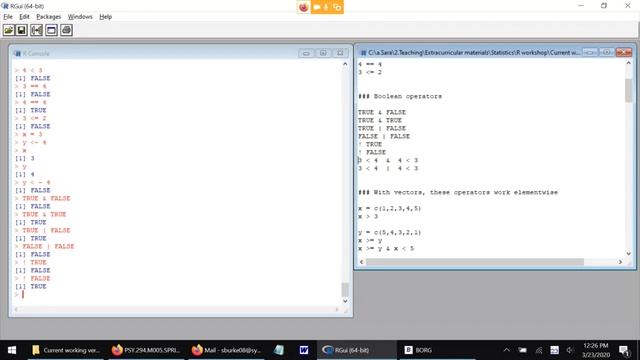The height and width of the screenshot is (360, 640).
Task: Click R Console vertical scrollbar thumb
Action: point(345,289)
